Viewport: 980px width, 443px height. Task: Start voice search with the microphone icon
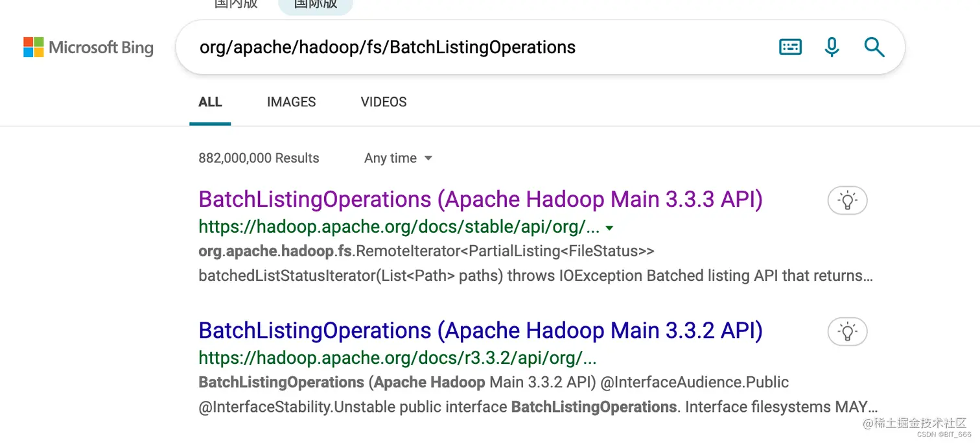(832, 47)
